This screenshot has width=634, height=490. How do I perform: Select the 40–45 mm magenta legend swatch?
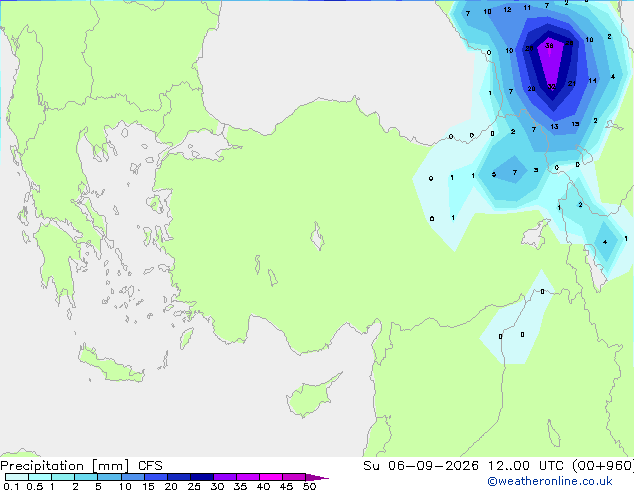tap(271, 477)
